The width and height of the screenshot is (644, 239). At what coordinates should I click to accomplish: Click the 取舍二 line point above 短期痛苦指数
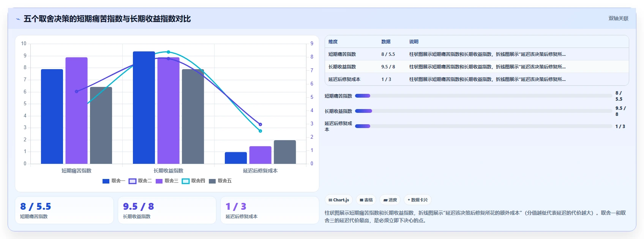click(76, 92)
